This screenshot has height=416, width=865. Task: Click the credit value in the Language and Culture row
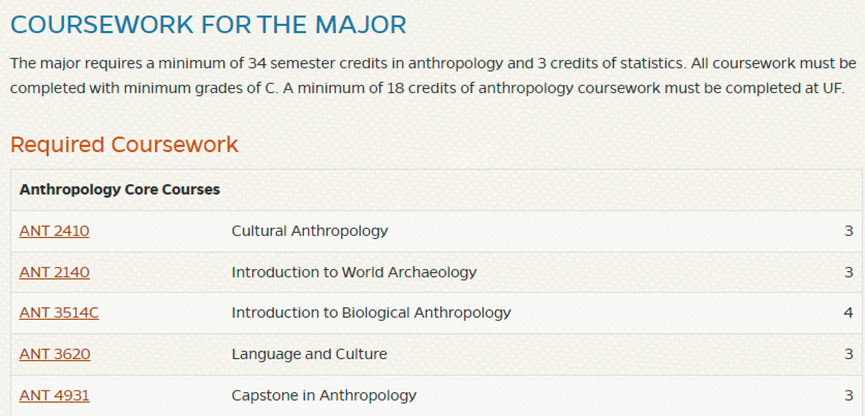point(848,354)
